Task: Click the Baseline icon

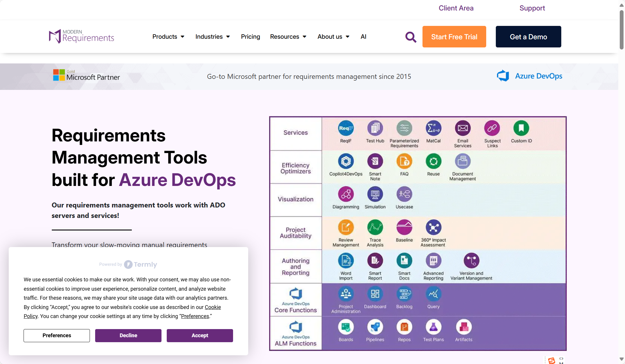Action: tap(404, 228)
